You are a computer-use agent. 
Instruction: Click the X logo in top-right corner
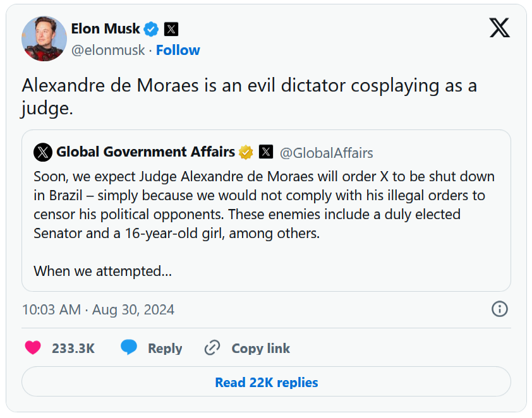tap(499, 28)
